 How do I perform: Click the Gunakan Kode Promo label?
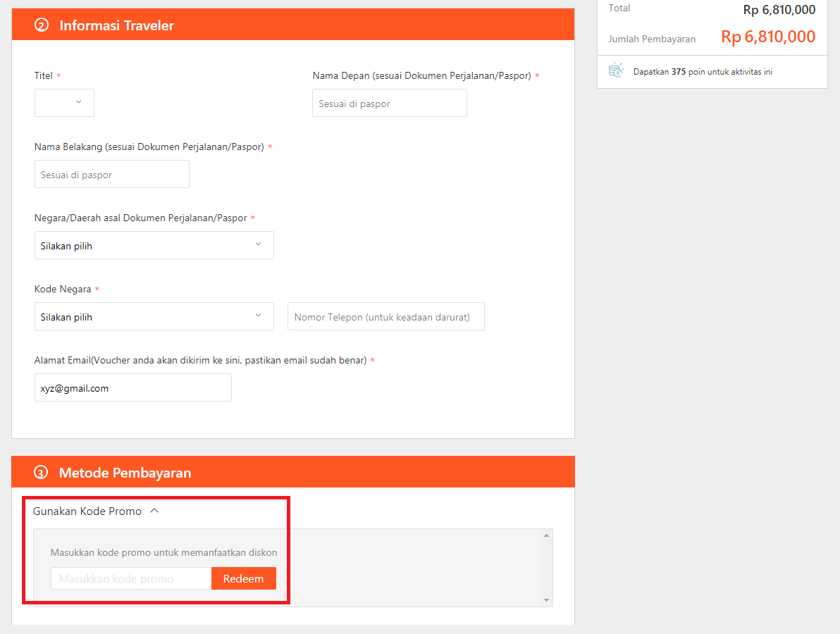[87, 511]
